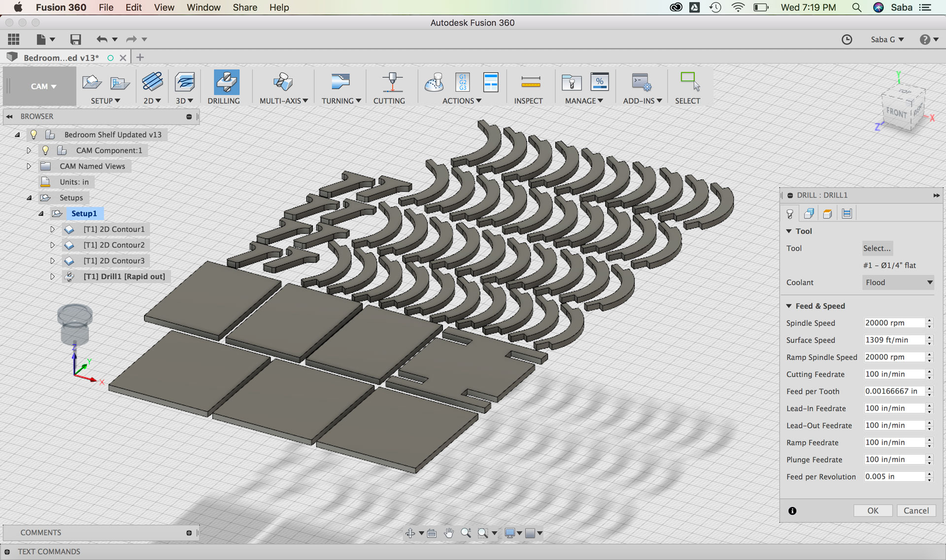Click the Save icon in toolbar
This screenshot has width=946, height=560.
[75, 39]
